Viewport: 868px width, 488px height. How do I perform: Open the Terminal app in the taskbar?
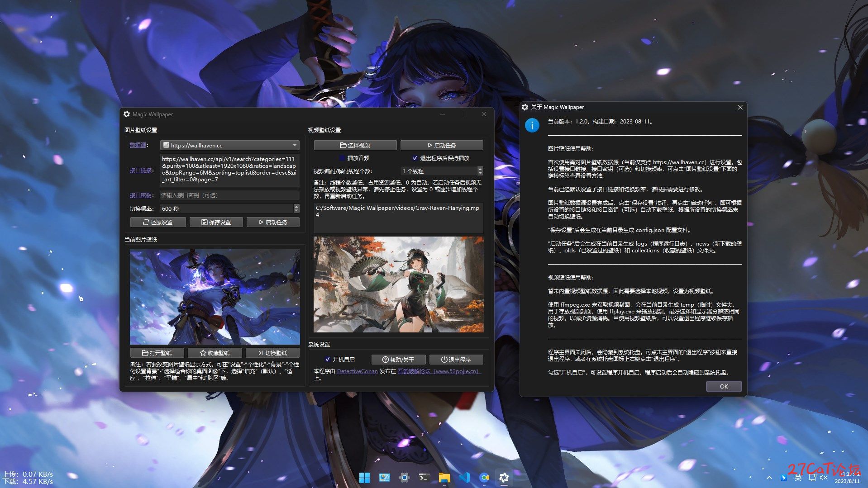tap(424, 477)
